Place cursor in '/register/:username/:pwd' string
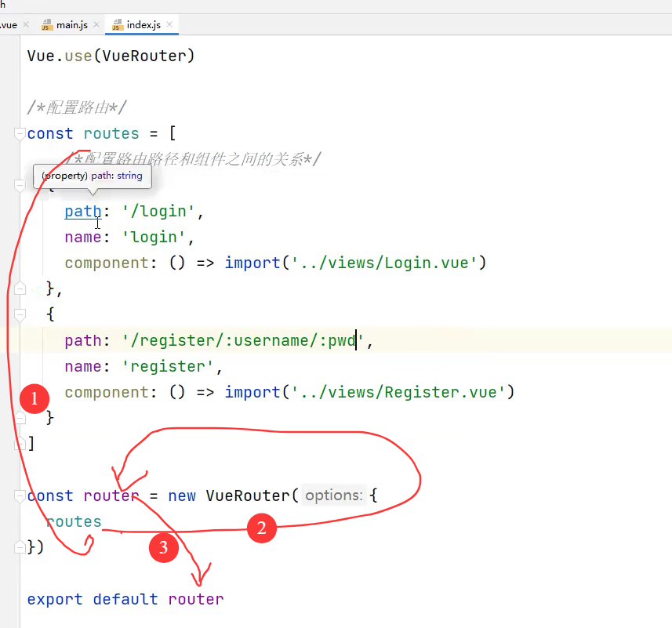This screenshot has height=628, width=672. [x=243, y=340]
